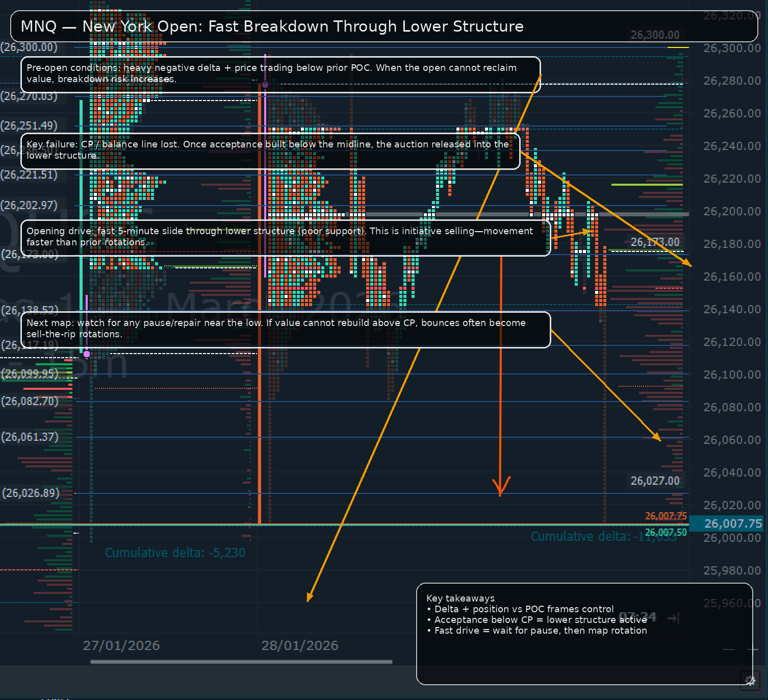Select the MNQ New York Open title banner
Screen dimensions: 768x700
click(x=384, y=26)
